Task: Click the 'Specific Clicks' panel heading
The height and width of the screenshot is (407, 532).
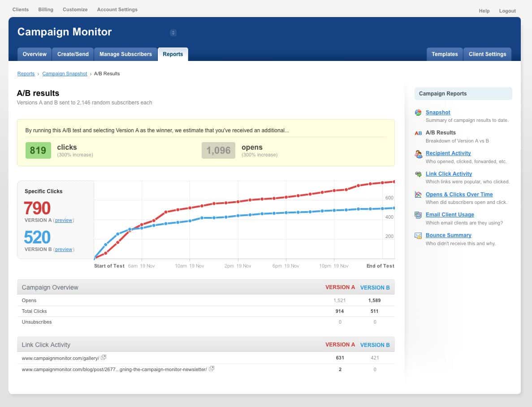Action: [43, 191]
